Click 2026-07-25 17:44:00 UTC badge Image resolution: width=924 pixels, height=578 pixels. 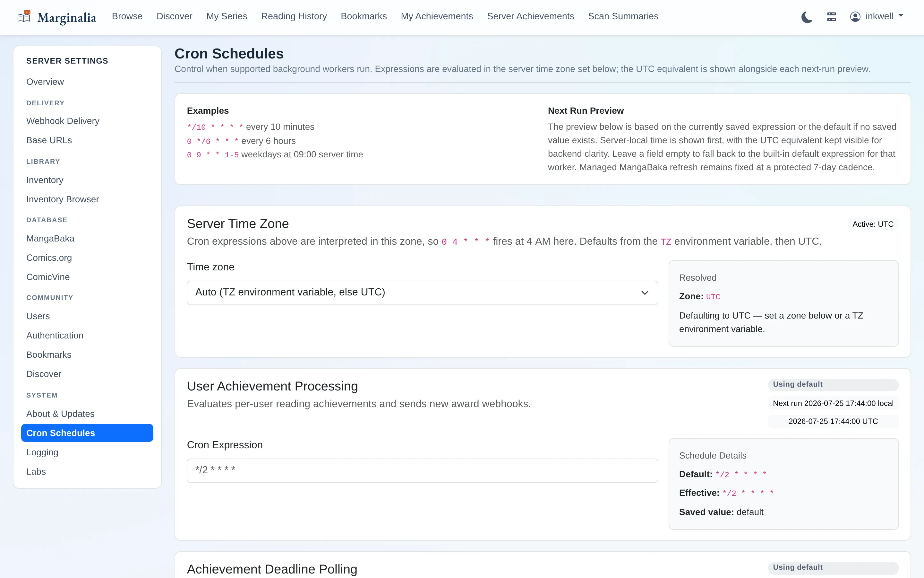(x=833, y=421)
